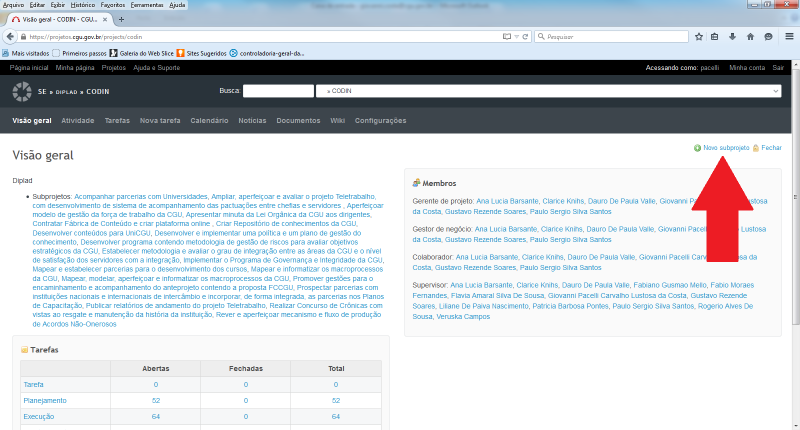This screenshot has width=800, height=430.
Task: Click the Pesquisar browser search box
Action: point(610,36)
